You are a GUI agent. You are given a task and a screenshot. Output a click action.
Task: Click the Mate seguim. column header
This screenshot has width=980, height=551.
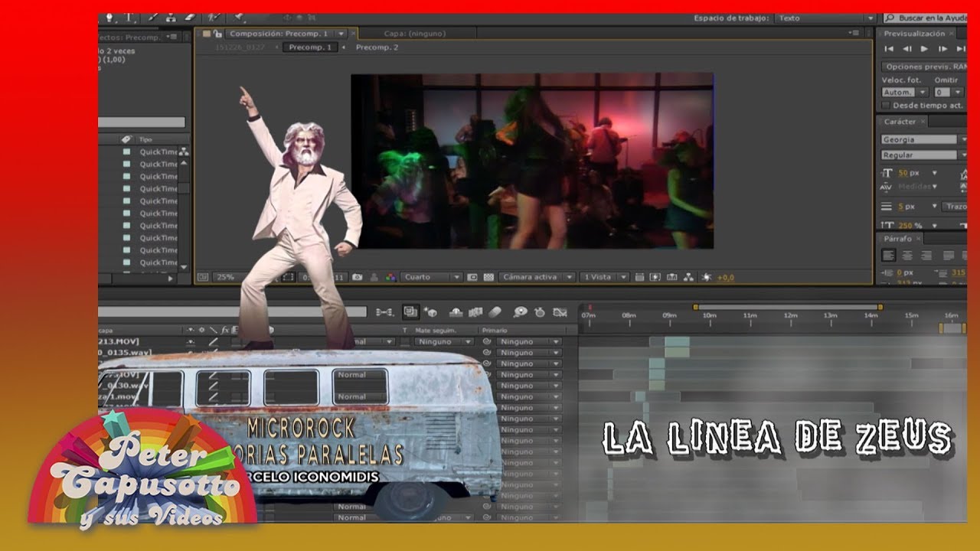tap(434, 330)
